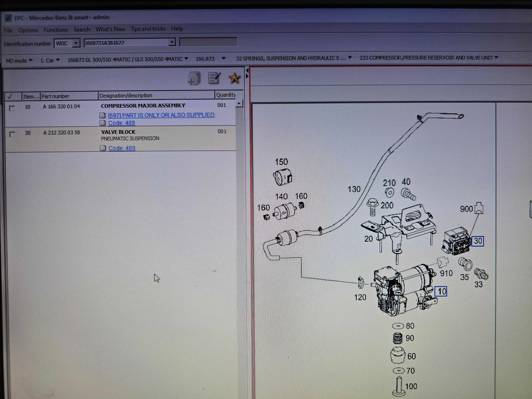532x399 pixels.
Task: Click the note icon beside Code: 489 under compressor
Action: click(x=102, y=123)
